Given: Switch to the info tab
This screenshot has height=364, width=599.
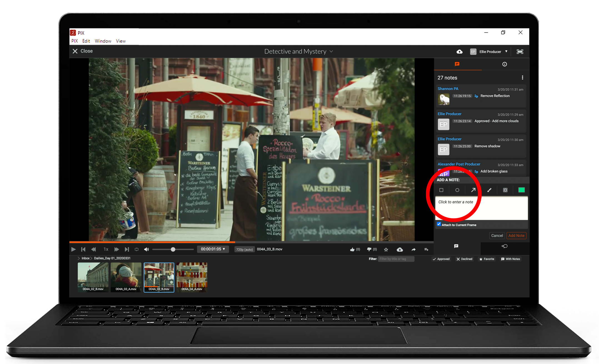Looking at the screenshot, I should pos(505,64).
